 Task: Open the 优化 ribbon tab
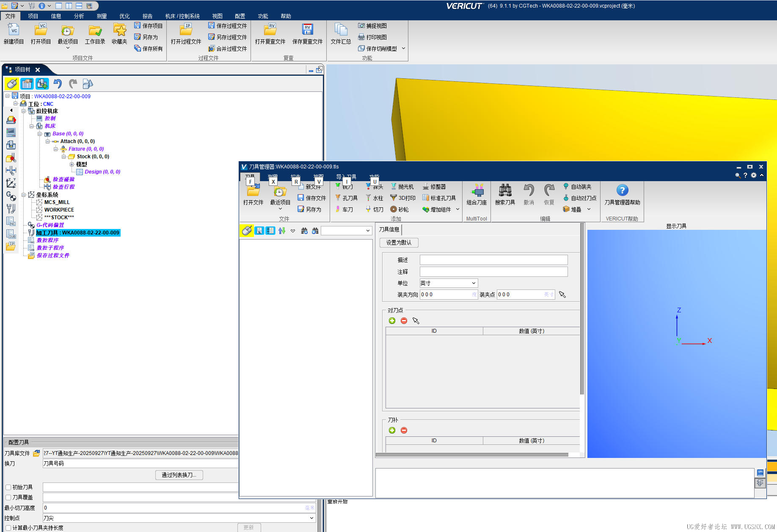pos(124,16)
